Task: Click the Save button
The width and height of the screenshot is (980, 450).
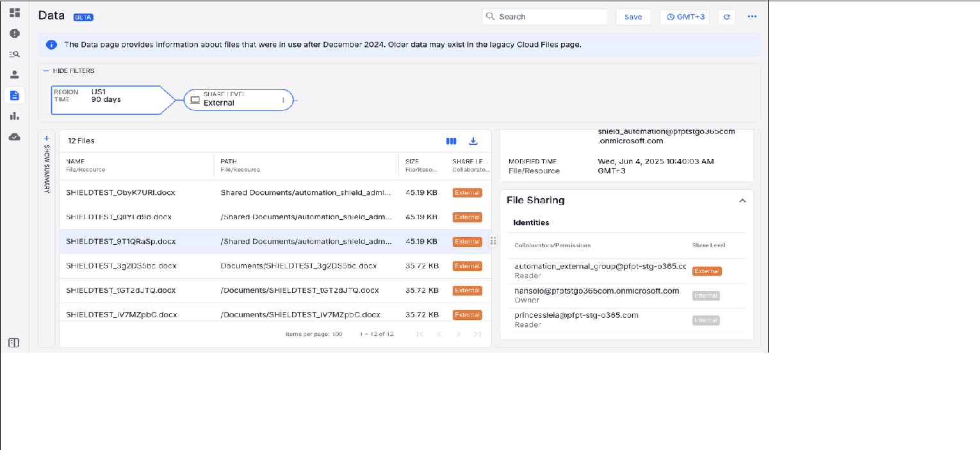Action: click(633, 17)
